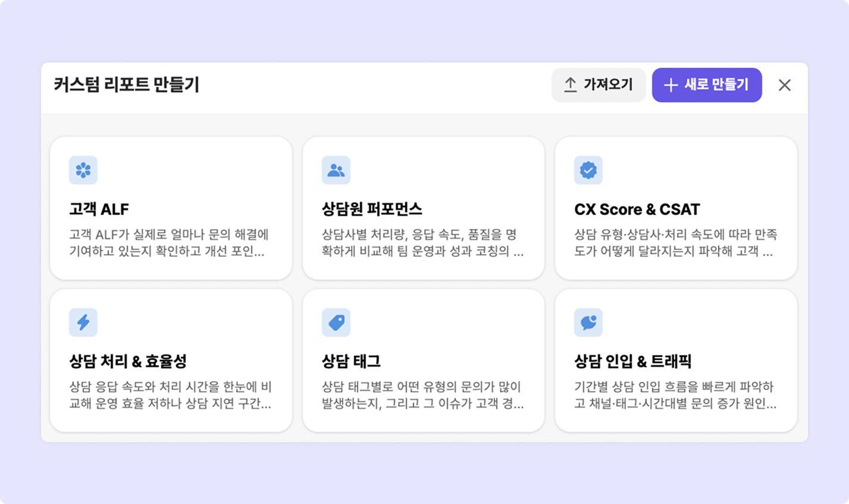The width and height of the screenshot is (849, 504).
Task: Click the CX Score & CSAT badge icon
Action: [588, 170]
